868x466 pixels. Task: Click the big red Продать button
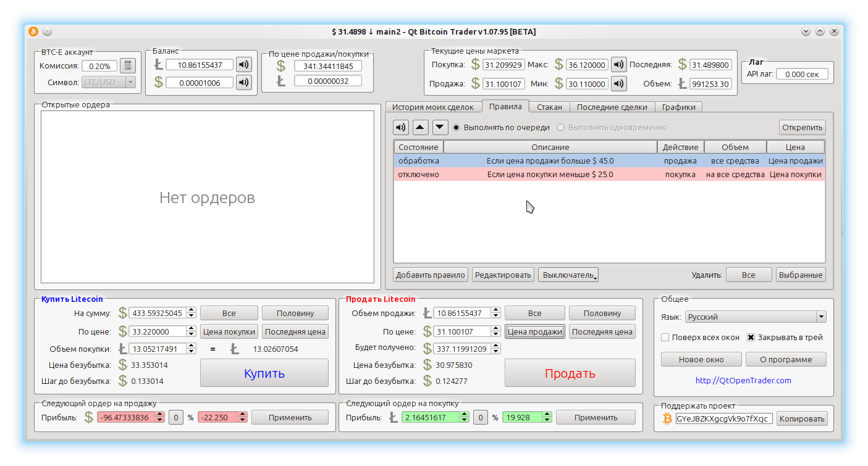point(570,373)
